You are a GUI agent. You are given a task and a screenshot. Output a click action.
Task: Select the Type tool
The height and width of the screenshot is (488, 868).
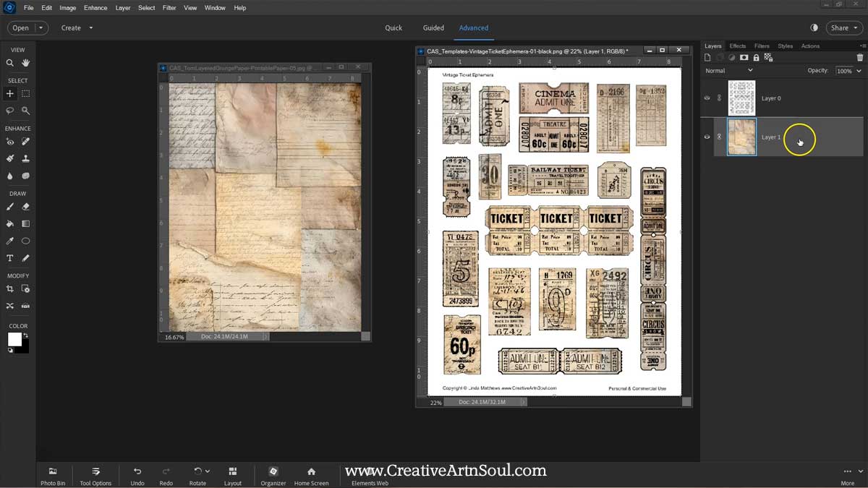tap(10, 258)
